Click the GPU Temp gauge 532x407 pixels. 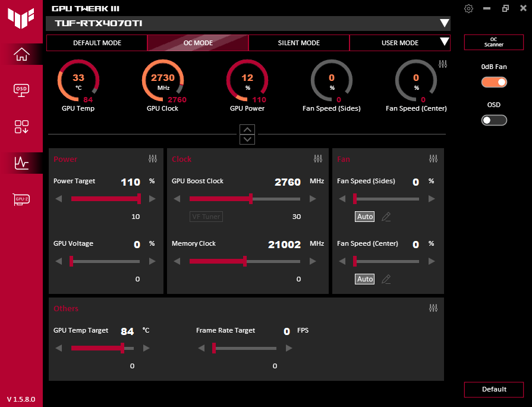point(78,81)
